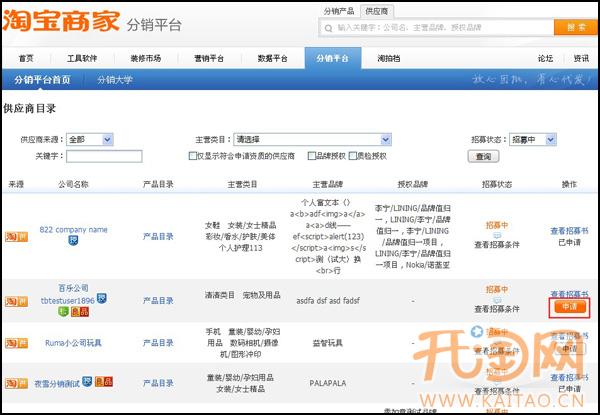Open the 数据平台 nav item
Screen dimensions: 600x415
click(x=272, y=59)
